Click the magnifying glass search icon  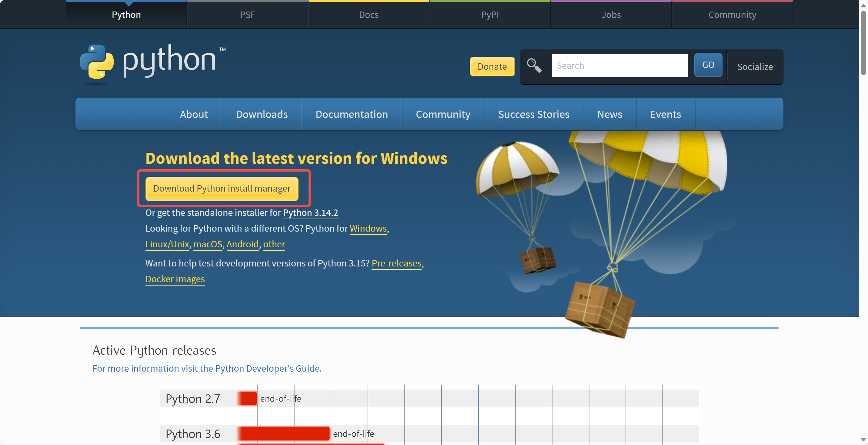click(534, 65)
